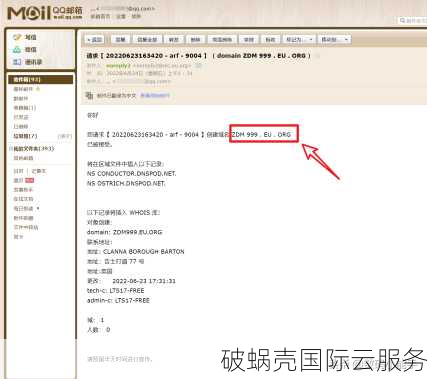The width and height of the screenshot is (427, 379).
Task: Open the 简历 resume entry
Action: coord(18,180)
